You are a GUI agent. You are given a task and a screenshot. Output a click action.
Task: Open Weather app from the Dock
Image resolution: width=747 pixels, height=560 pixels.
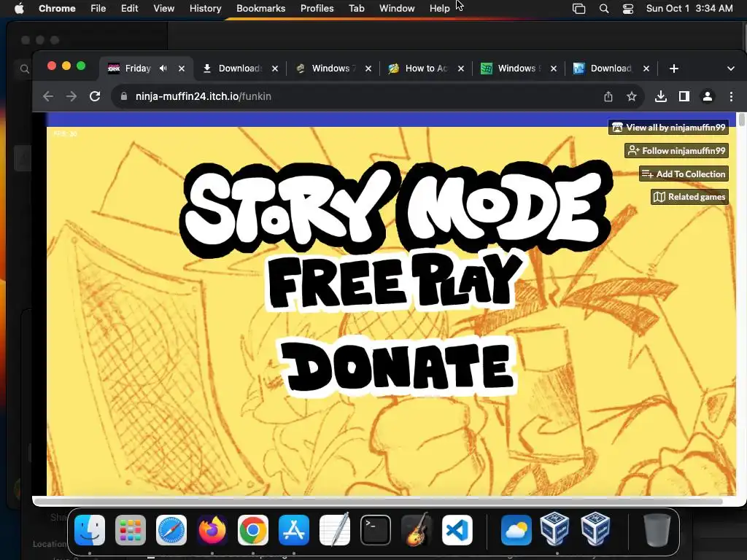[516, 530]
